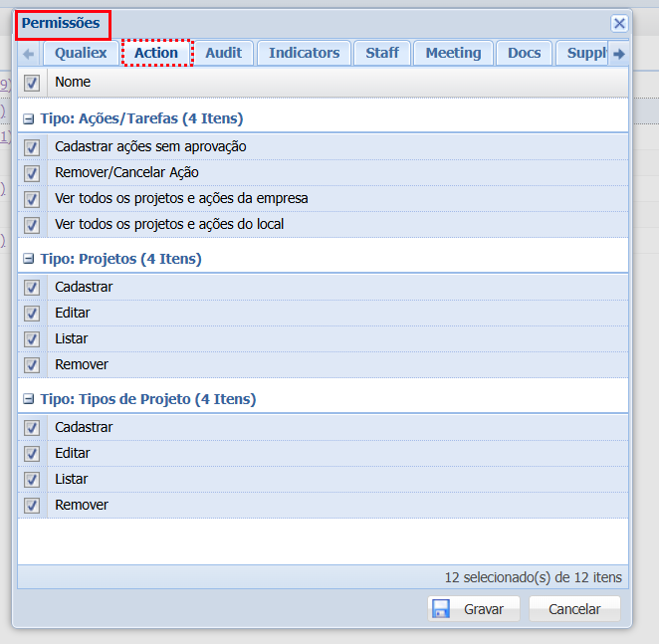Collapse the 'Tipo: Tipos de Projeto' group

click(x=29, y=400)
